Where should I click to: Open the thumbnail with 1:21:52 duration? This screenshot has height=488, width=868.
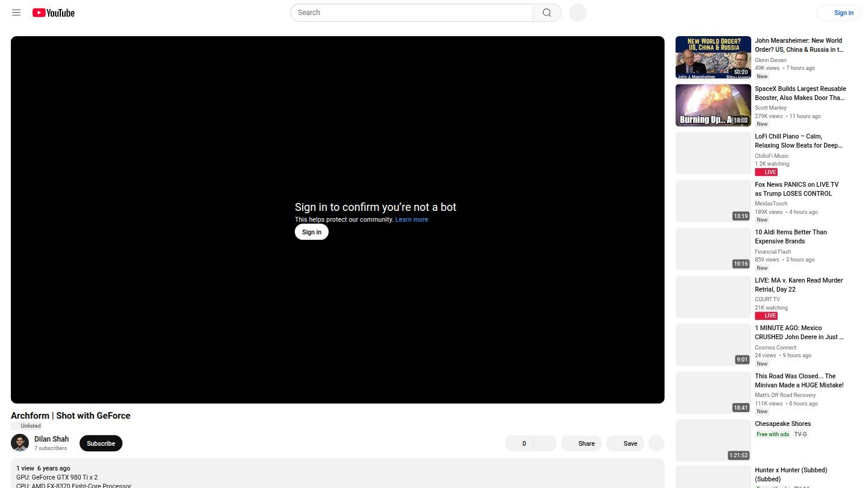(713, 440)
